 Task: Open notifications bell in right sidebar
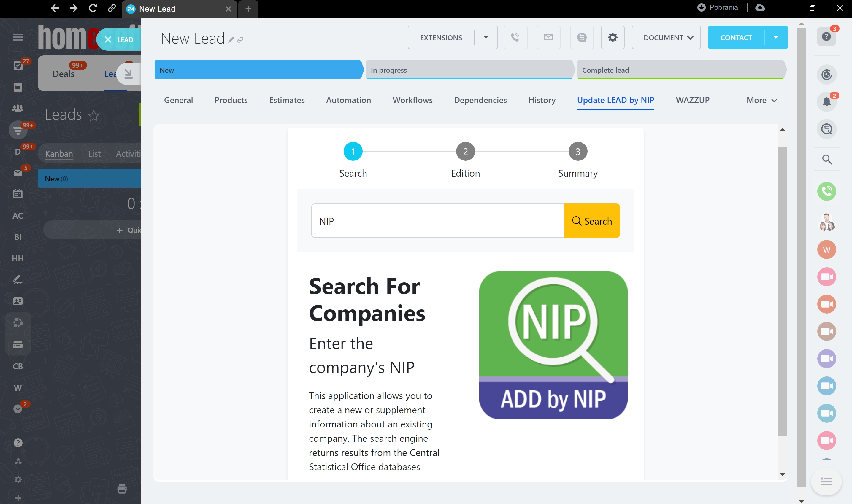click(x=826, y=101)
